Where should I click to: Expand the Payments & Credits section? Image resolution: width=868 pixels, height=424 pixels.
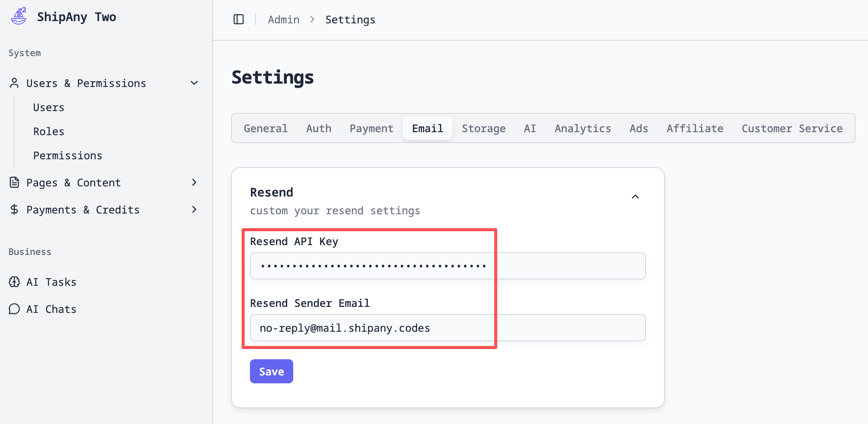pos(194,210)
